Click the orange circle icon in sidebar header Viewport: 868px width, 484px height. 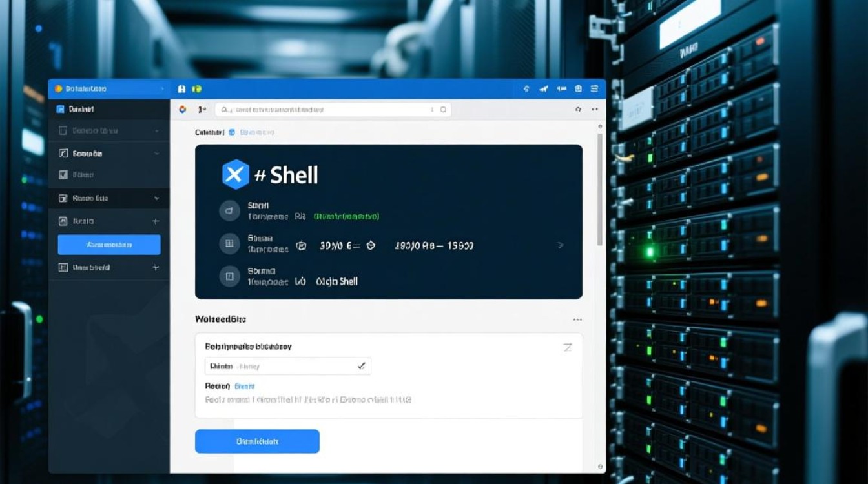pos(58,88)
